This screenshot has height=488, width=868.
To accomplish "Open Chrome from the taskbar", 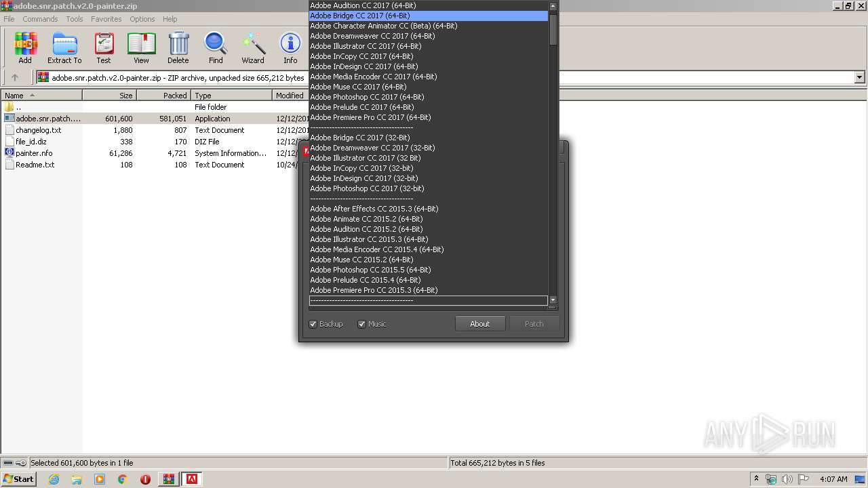I will pos(123,479).
